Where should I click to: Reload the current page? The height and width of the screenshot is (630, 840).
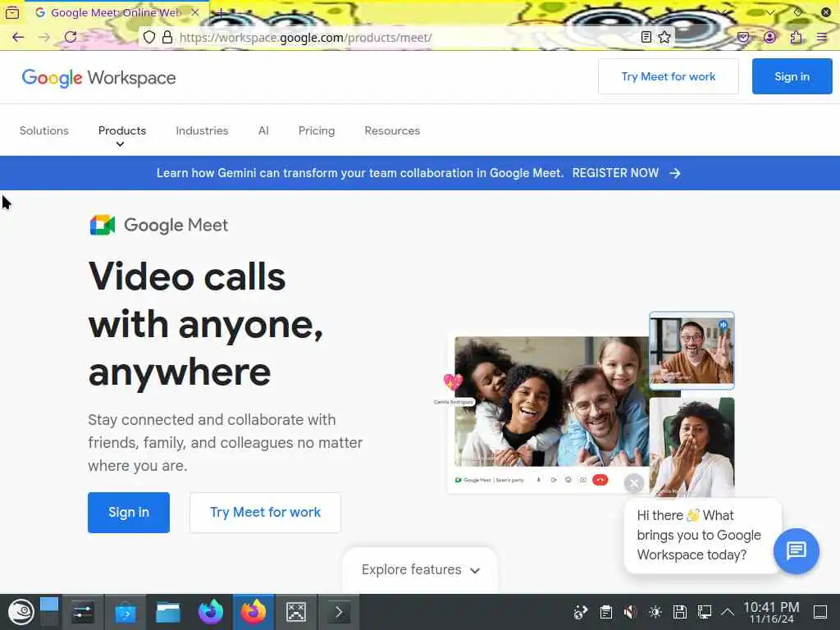[x=71, y=37]
